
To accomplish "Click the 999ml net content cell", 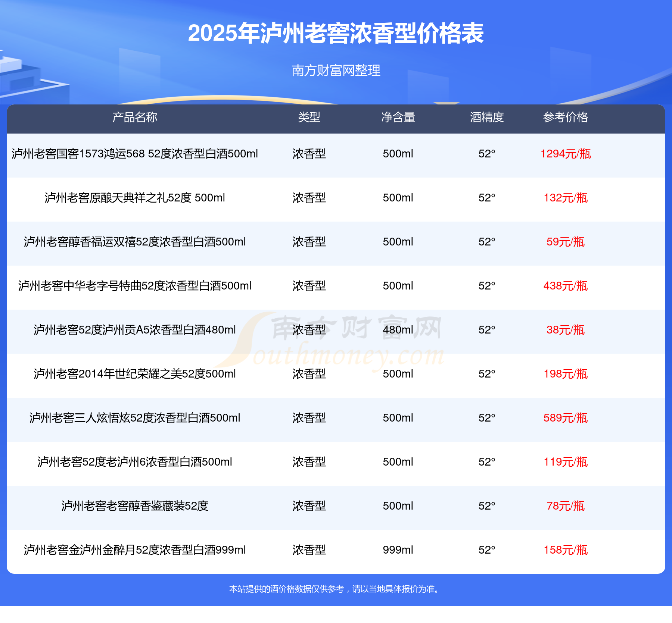I will 398,550.
